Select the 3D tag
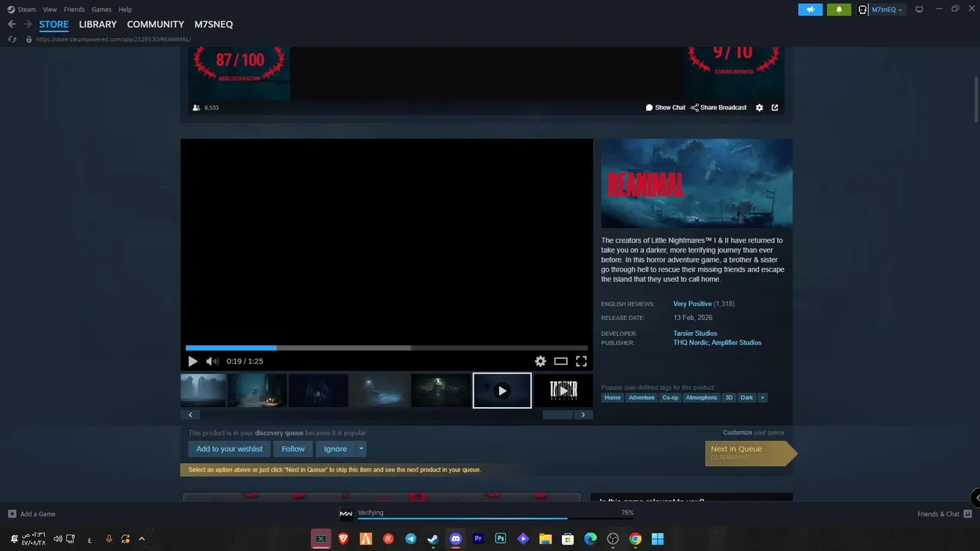Screen dimensions: 980x551 click(x=729, y=398)
